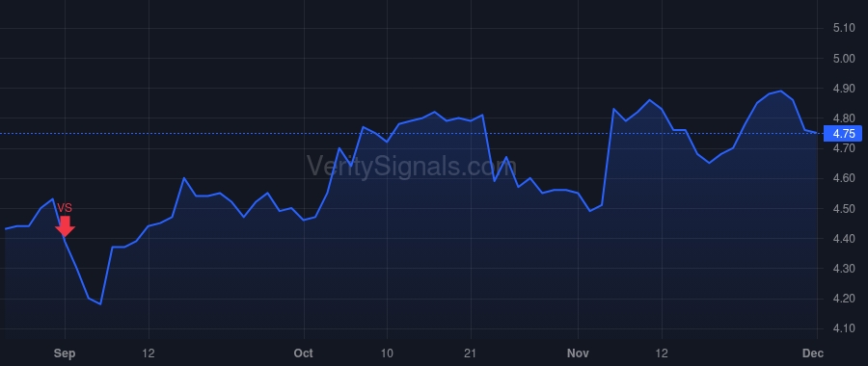Select the 4.10 price axis label
Image resolution: width=868 pixels, height=366 pixels.
click(x=844, y=329)
